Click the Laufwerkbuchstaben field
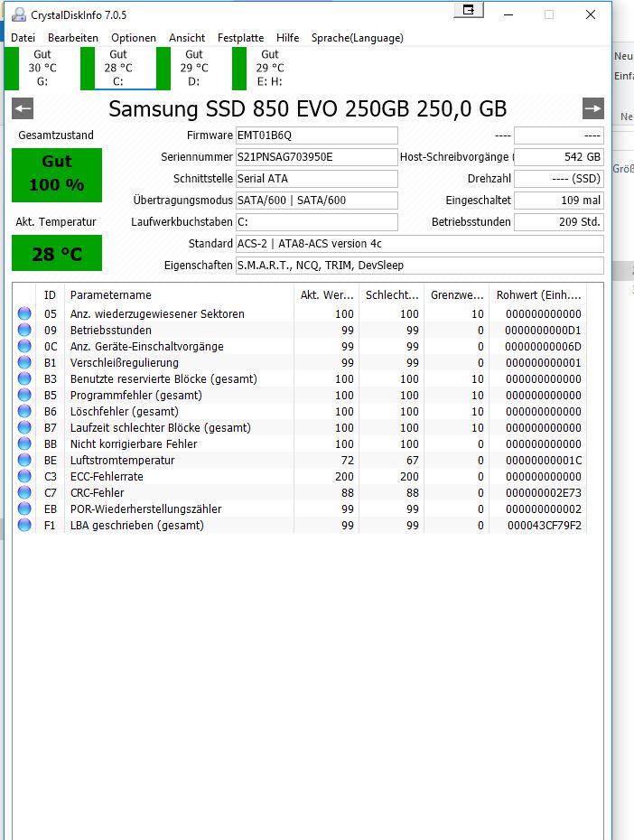The height and width of the screenshot is (840, 634). (317, 222)
